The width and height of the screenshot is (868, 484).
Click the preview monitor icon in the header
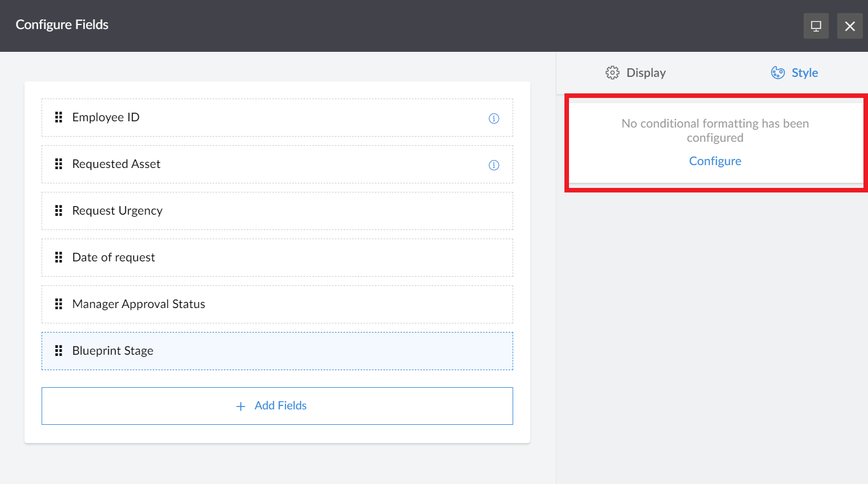(816, 26)
